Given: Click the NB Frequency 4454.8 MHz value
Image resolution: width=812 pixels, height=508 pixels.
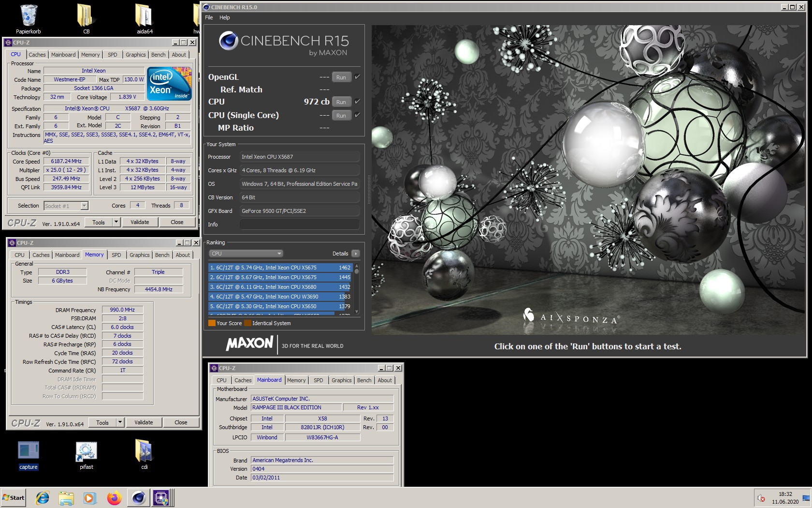Looking at the screenshot, I should pos(159,289).
